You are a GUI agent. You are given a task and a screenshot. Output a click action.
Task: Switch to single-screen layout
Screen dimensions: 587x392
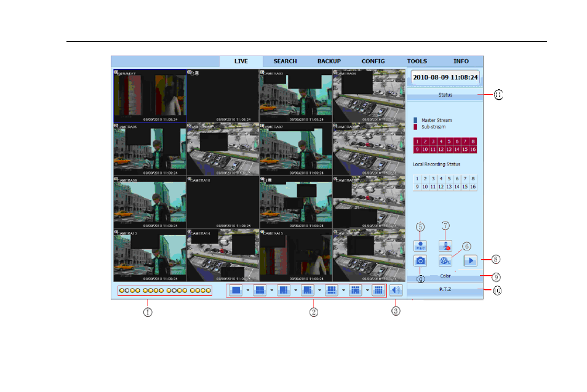236,290
